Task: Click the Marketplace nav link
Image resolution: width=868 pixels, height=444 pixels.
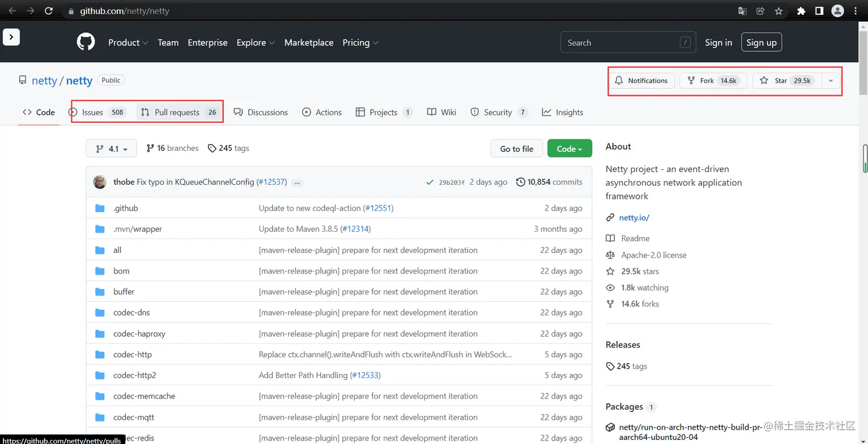Action: [x=309, y=42]
